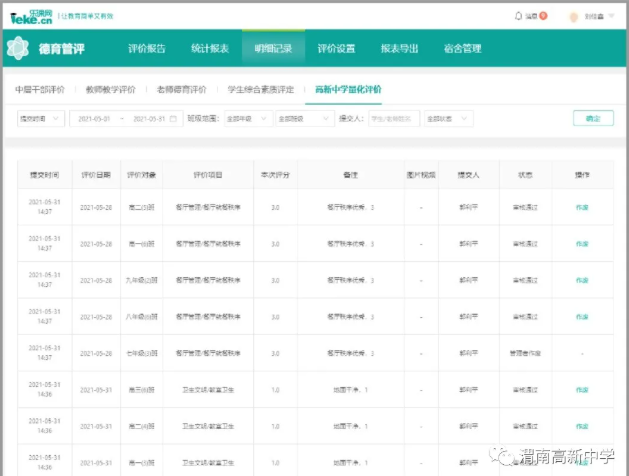
Task: Click the 备注 column header
Action: coord(351,175)
